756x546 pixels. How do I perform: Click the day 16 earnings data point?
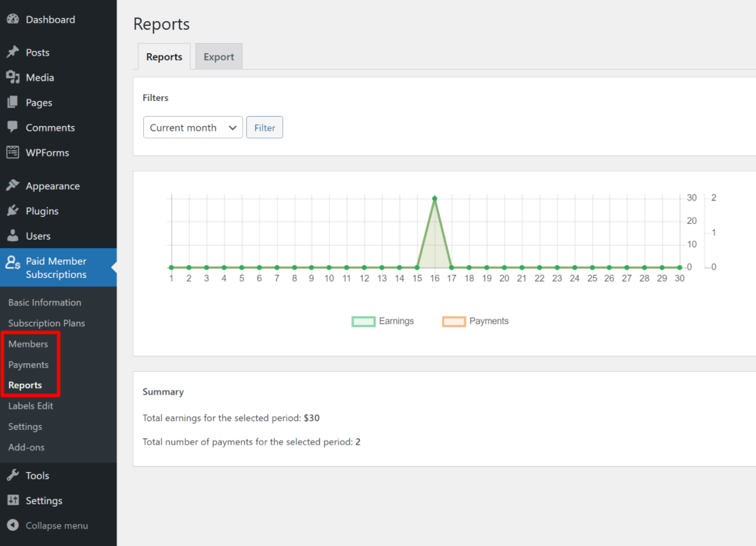coord(434,199)
